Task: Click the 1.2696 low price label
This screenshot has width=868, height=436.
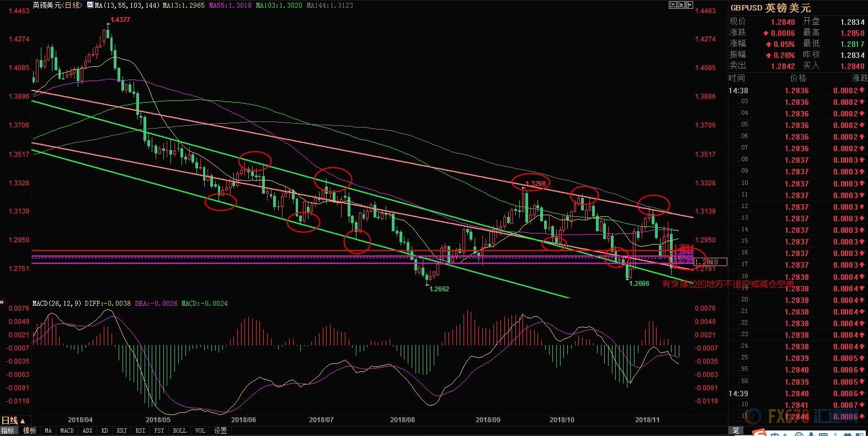Action: click(640, 284)
